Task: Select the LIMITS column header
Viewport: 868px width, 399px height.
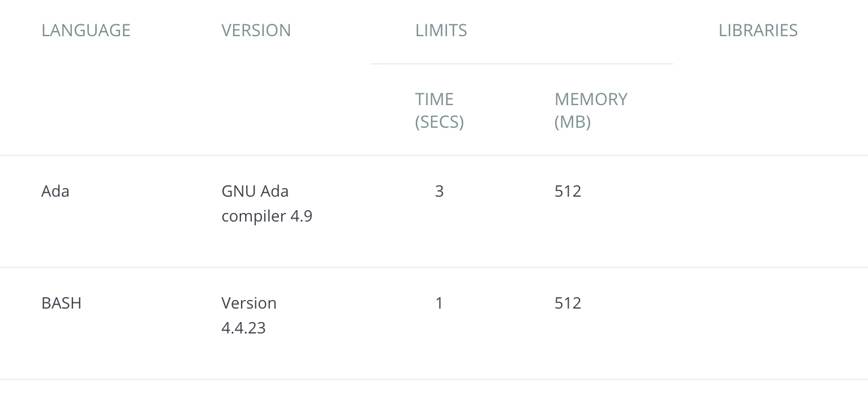Action: (x=441, y=30)
